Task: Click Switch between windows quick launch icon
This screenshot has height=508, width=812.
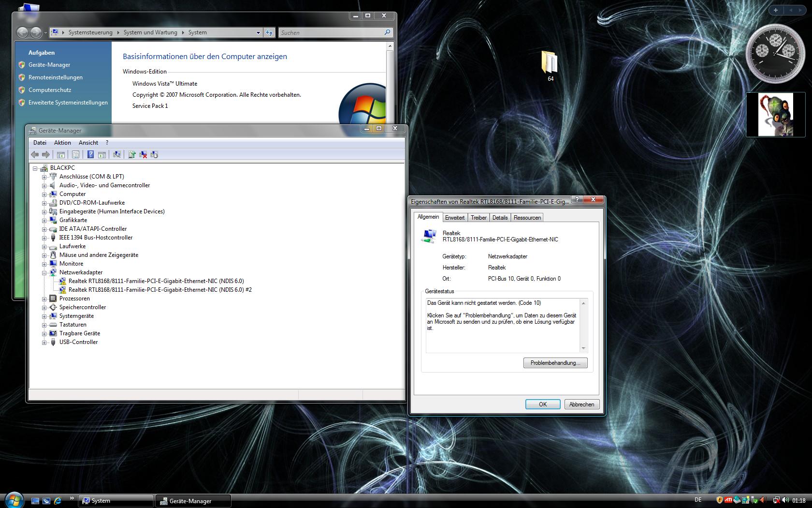Action: [x=46, y=501]
